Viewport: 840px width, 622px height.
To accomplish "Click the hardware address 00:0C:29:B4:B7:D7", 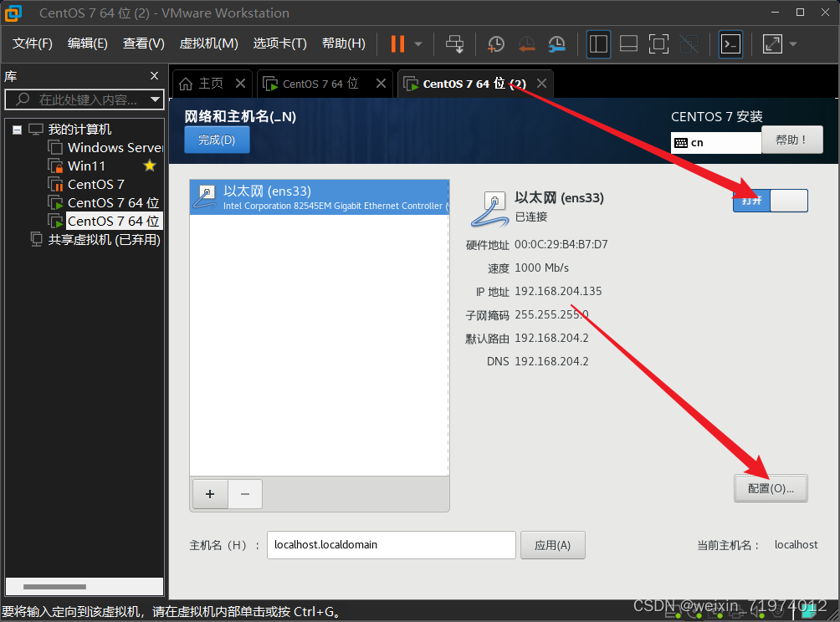I will point(561,245).
